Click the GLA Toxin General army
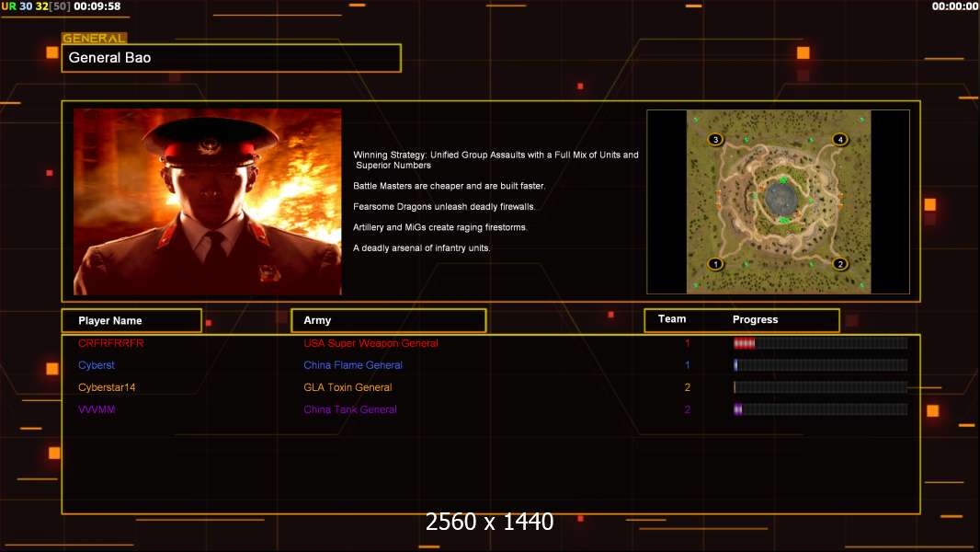The image size is (980, 552). coord(348,387)
